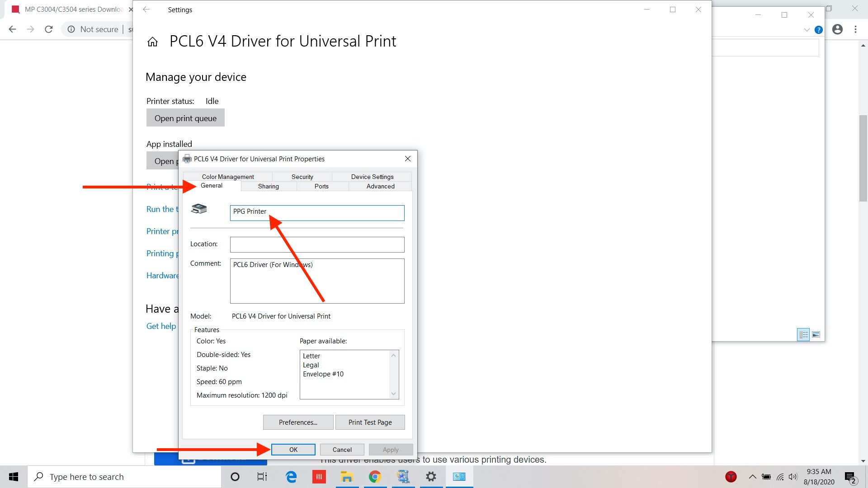Click the Not secure info icon

(71, 29)
